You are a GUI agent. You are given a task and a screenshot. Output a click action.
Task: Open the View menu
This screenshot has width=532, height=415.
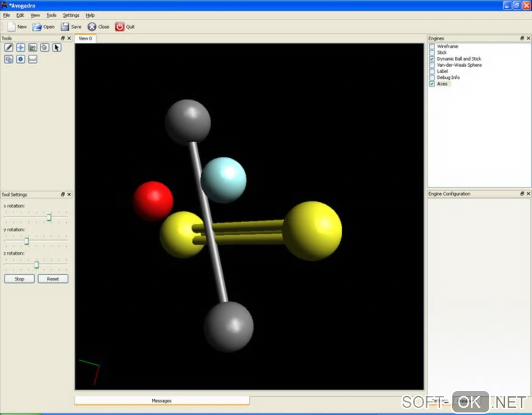pyautogui.click(x=35, y=15)
